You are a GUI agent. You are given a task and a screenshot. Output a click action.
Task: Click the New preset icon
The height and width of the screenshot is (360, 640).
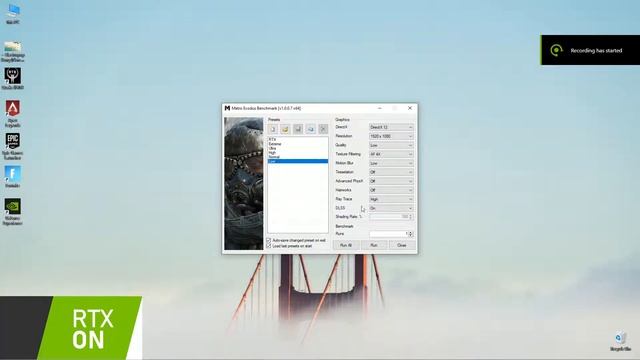point(273,129)
